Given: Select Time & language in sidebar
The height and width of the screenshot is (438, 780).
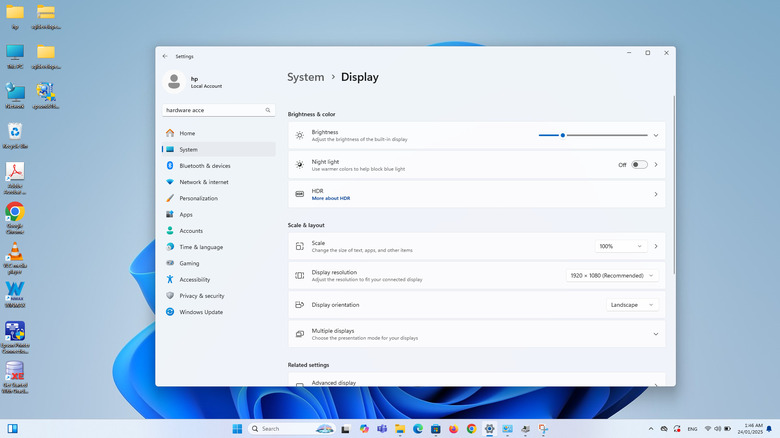Looking at the screenshot, I should coord(201,247).
